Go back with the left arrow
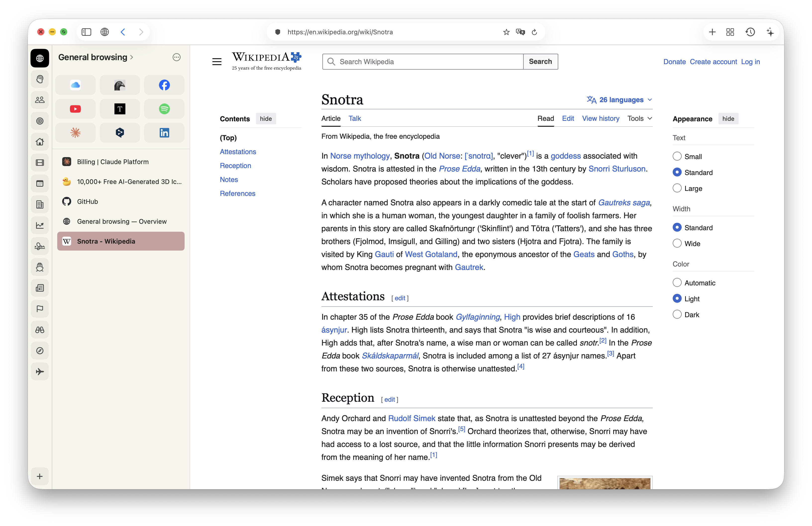The width and height of the screenshot is (812, 526). pos(123,32)
